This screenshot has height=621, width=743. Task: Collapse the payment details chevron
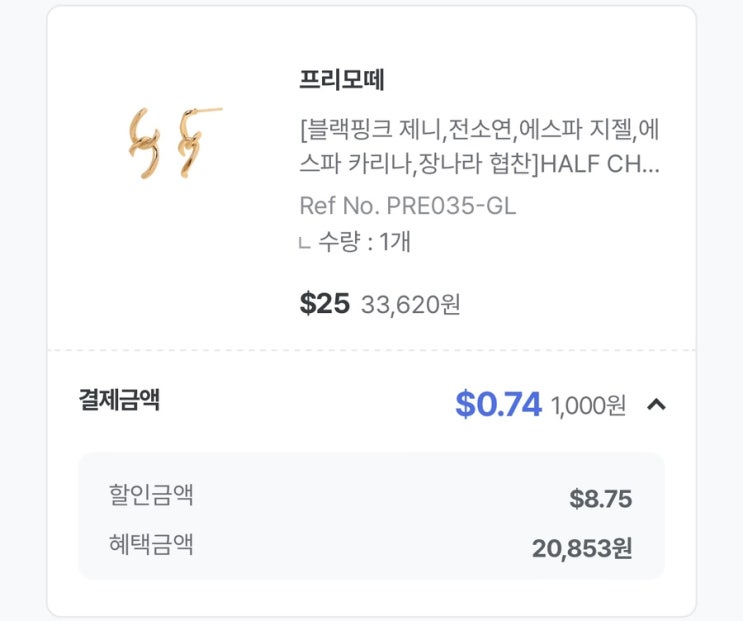click(656, 404)
